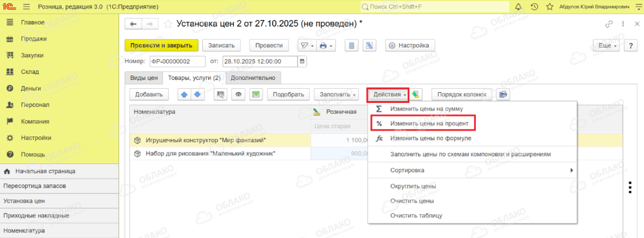Switch to the Товары, услуги (2) tab
Image resolution: width=644 pixels, height=238 pixels.
click(194, 77)
